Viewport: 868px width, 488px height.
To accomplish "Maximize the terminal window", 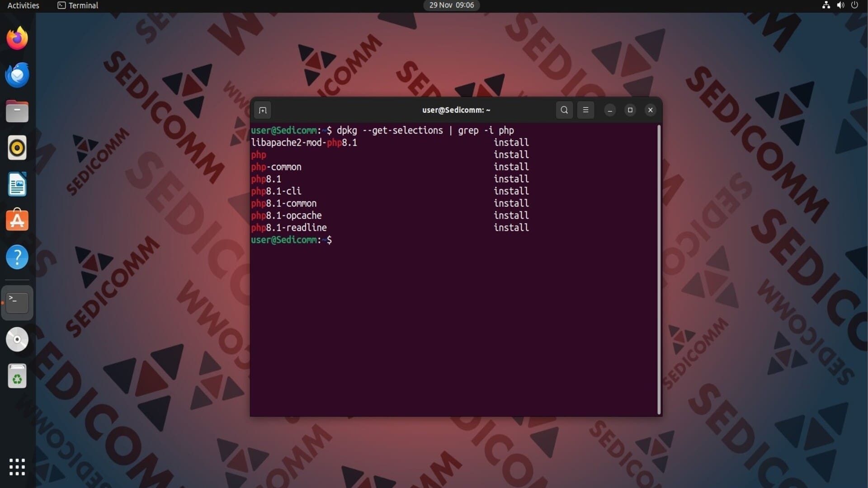I will tap(630, 110).
